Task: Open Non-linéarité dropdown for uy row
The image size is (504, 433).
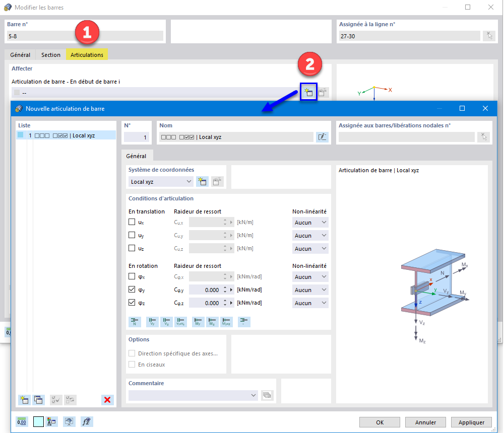Action: (310, 236)
